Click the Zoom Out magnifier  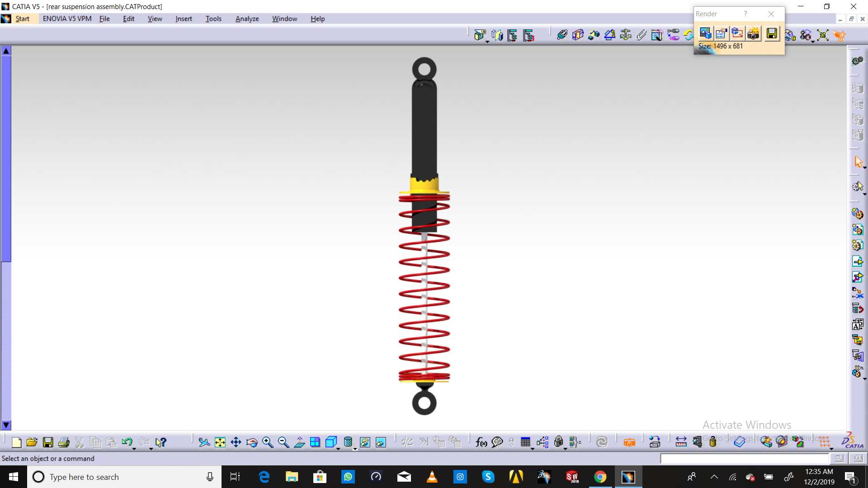[283, 442]
